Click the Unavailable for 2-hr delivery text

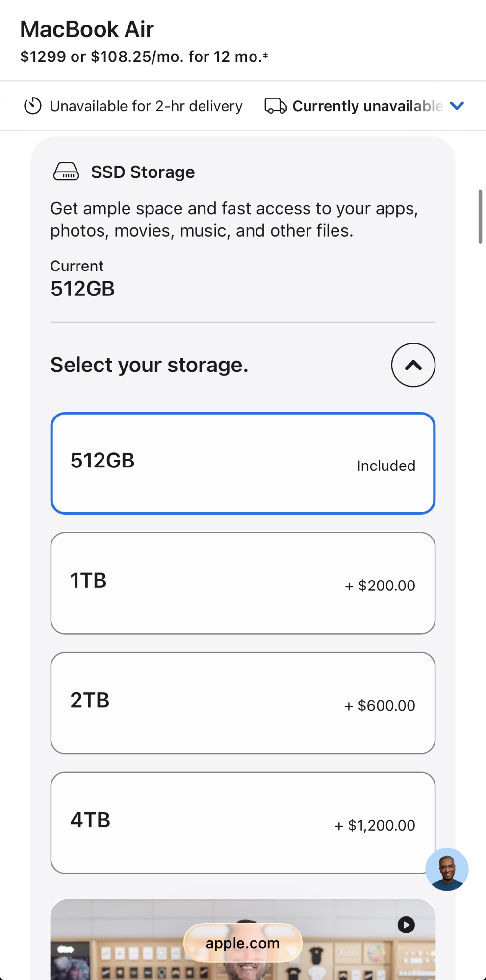pyautogui.click(x=146, y=106)
